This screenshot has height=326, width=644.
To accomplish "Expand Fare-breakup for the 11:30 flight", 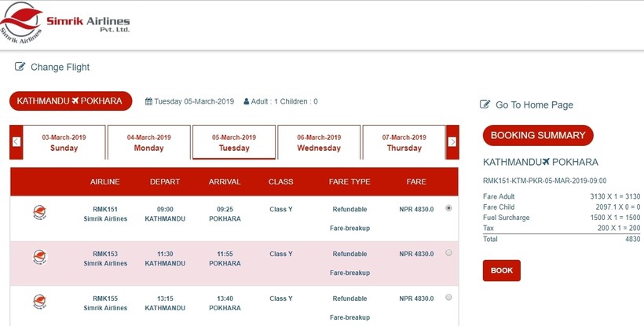I will (x=349, y=273).
